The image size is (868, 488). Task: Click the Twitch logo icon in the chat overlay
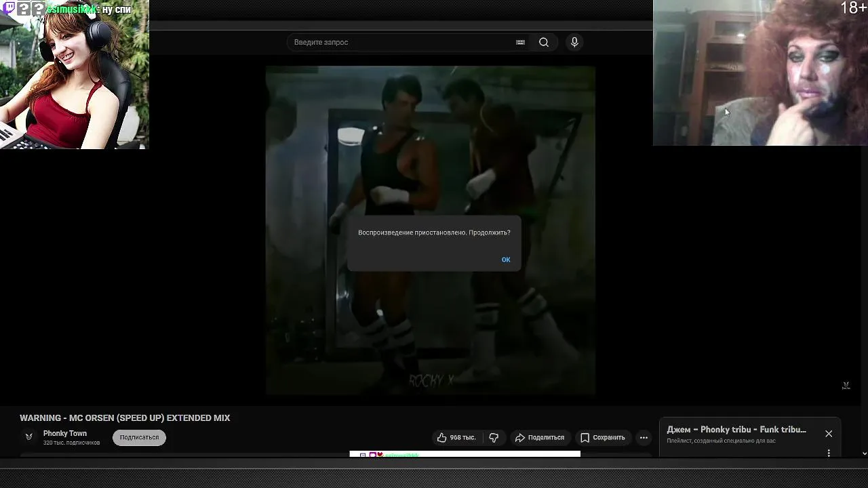9,9
